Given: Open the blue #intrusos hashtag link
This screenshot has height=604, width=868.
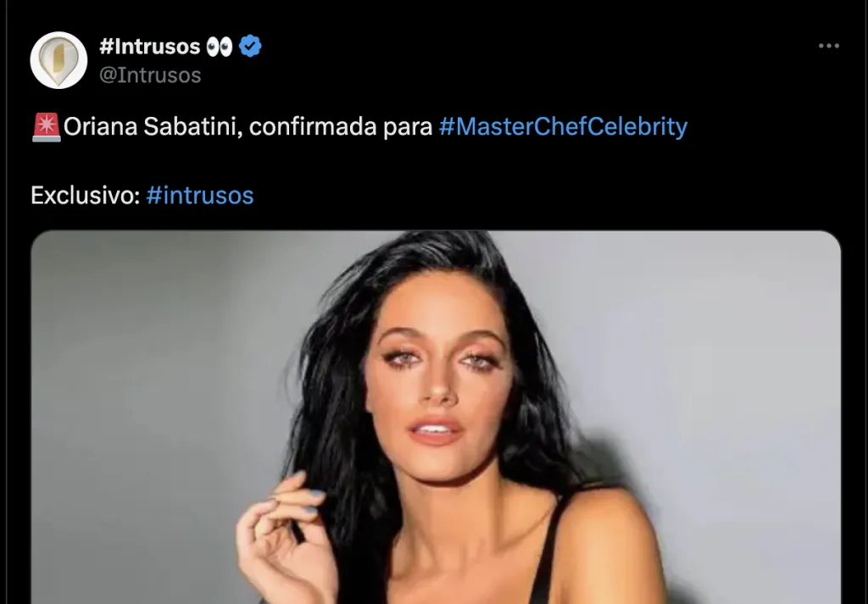Looking at the screenshot, I should pyautogui.click(x=200, y=195).
